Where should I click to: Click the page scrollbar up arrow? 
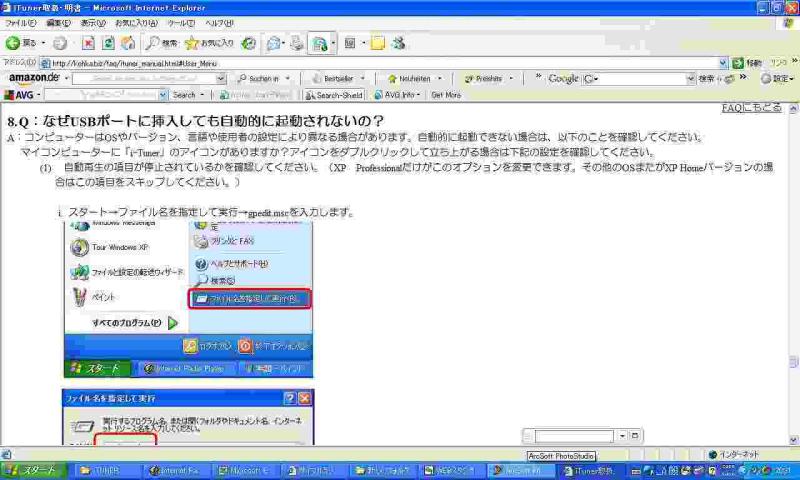tap(794, 109)
